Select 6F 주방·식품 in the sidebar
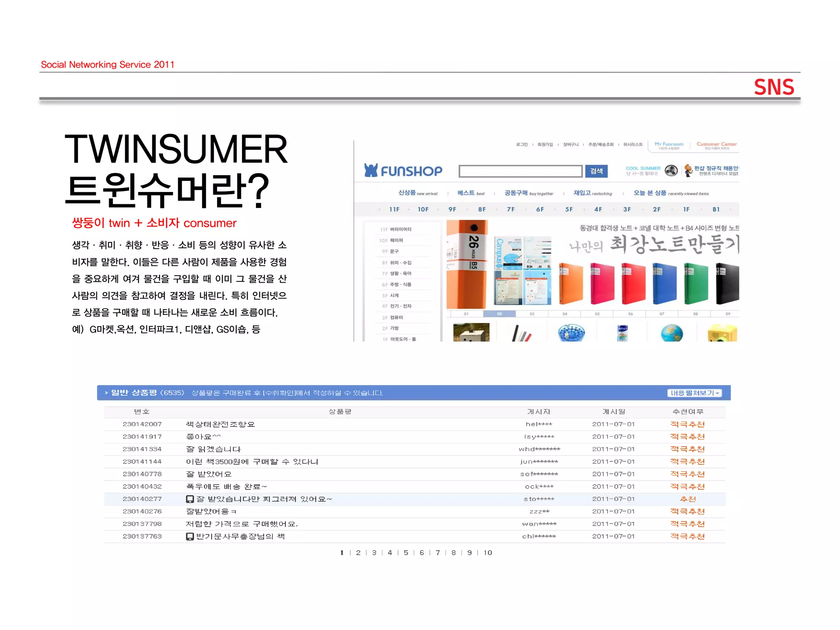This screenshot has height=630, width=840. (x=397, y=284)
